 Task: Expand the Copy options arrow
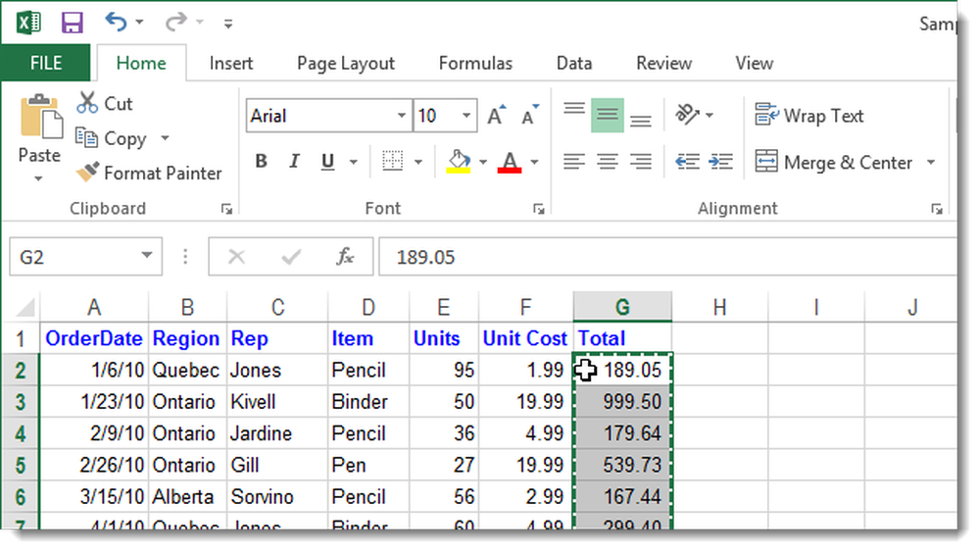pos(165,137)
